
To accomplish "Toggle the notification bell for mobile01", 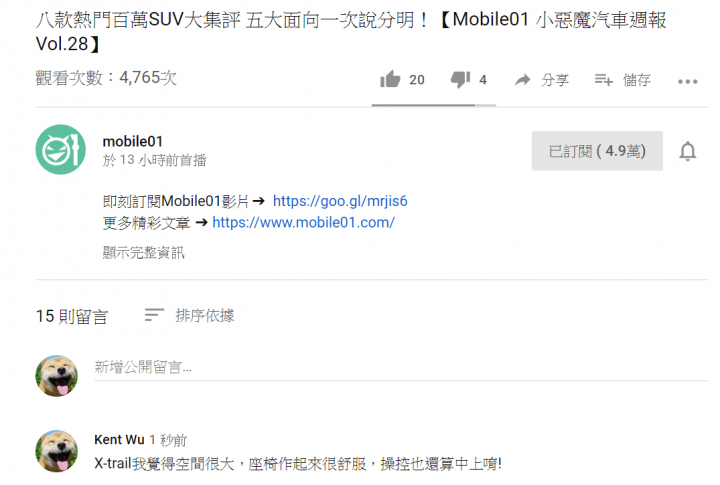I will tap(687, 151).
